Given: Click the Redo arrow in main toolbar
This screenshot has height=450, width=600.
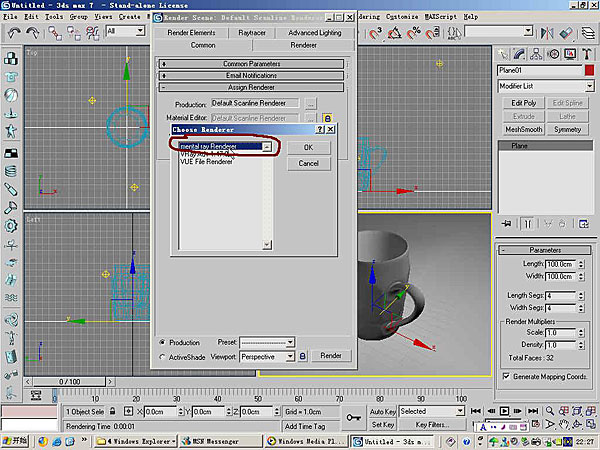Looking at the screenshot, I should pos(33,33).
